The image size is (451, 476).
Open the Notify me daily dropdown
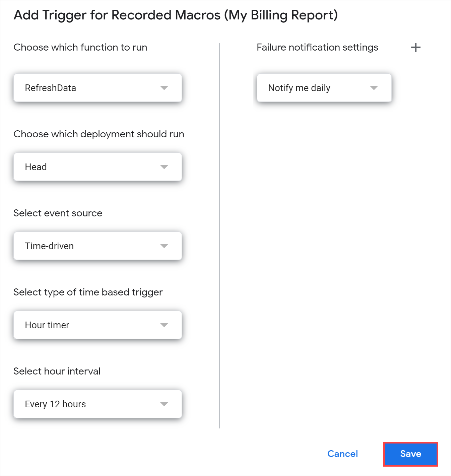324,88
